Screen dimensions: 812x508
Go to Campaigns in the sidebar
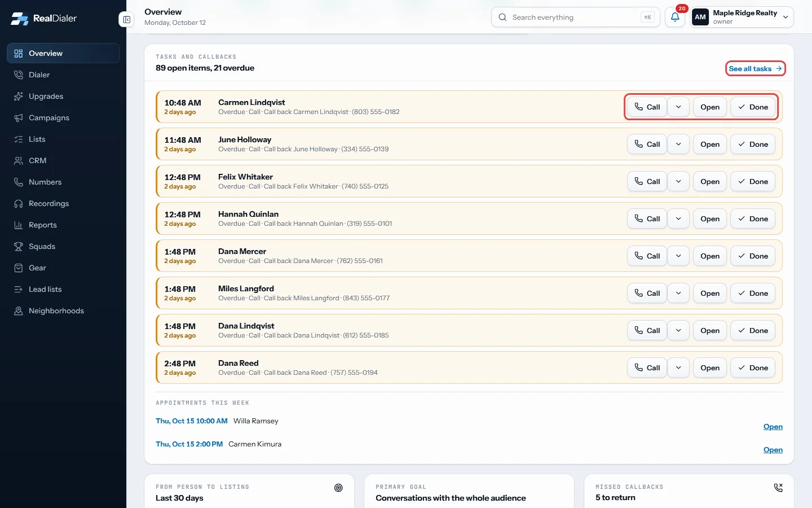[x=63, y=118]
